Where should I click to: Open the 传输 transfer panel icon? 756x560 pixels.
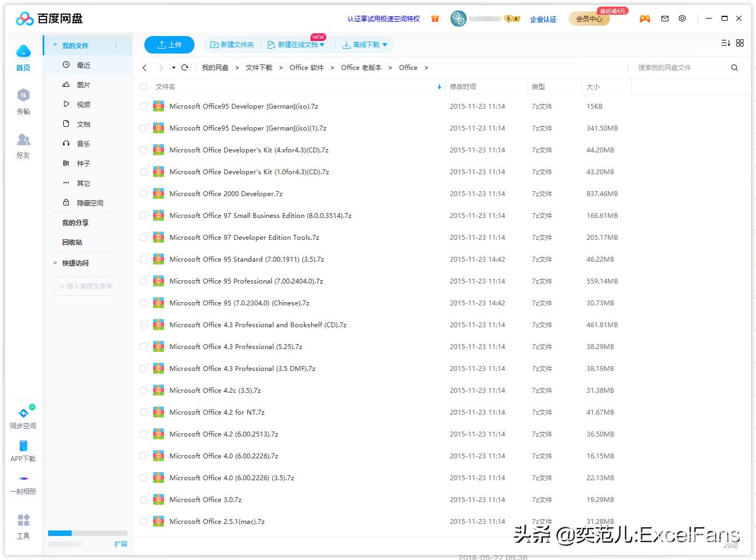click(x=23, y=96)
